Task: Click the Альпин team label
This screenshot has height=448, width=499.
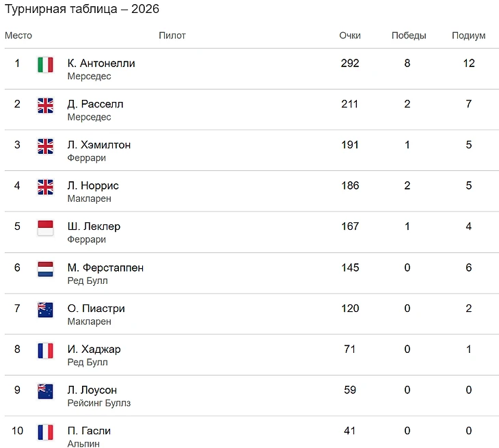Action: [83, 443]
